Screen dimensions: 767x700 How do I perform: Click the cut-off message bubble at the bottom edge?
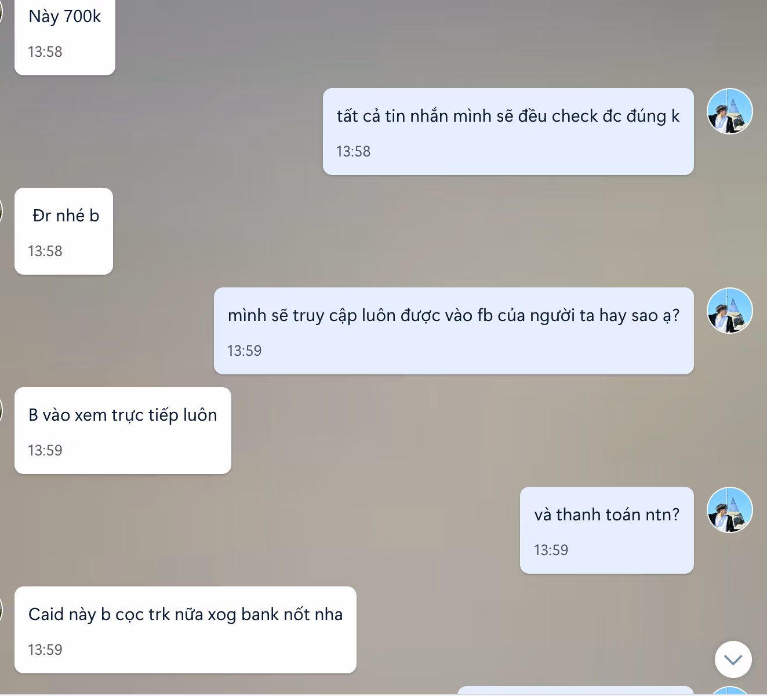click(x=576, y=691)
